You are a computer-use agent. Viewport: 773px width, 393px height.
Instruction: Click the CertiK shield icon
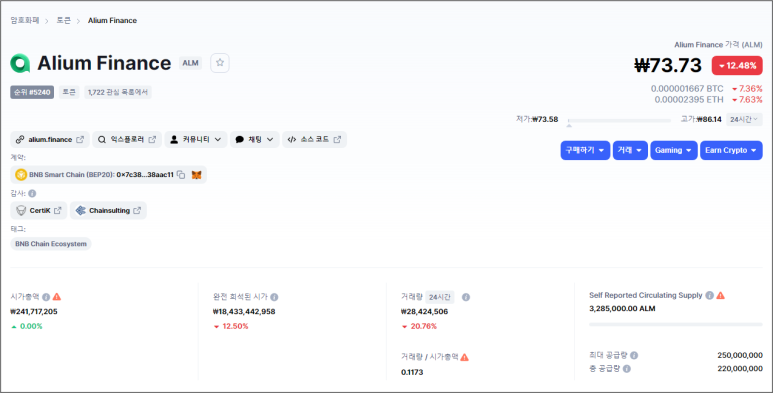(21, 211)
